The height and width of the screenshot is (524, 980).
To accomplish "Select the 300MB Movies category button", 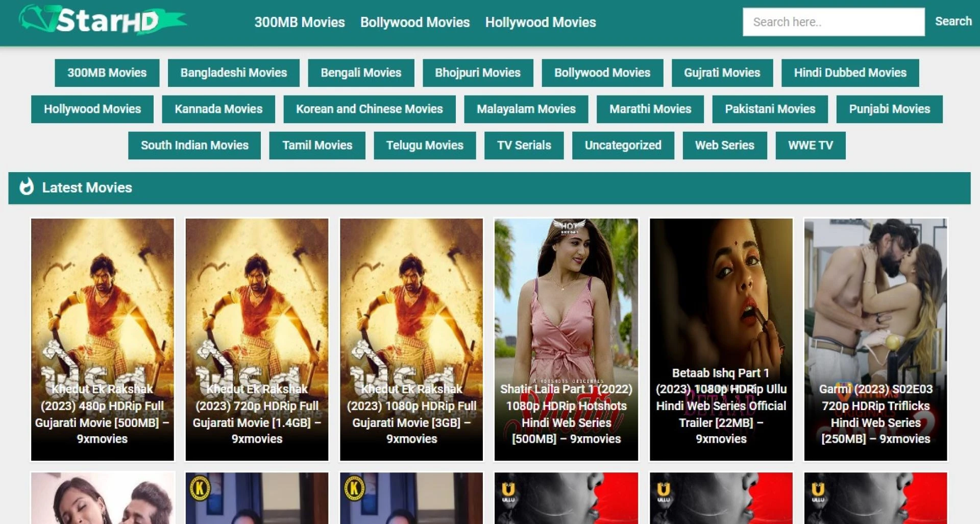I will coord(107,73).
